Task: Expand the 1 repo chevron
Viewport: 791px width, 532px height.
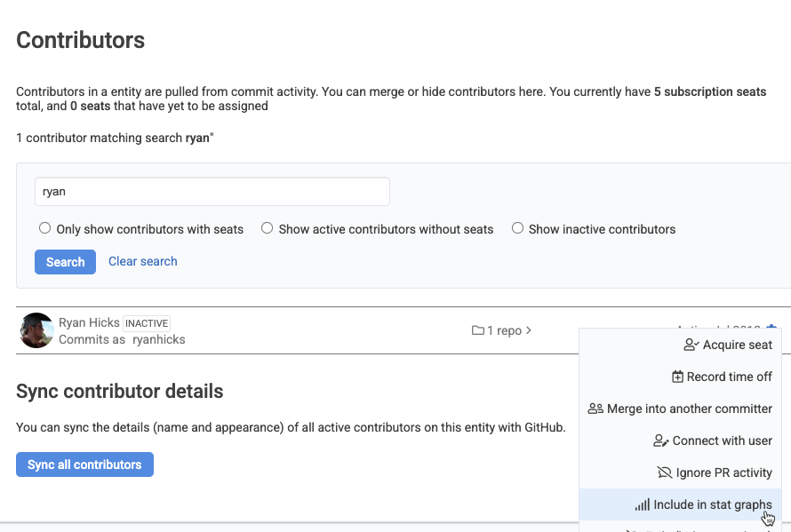Action: (x=529, y=330)
